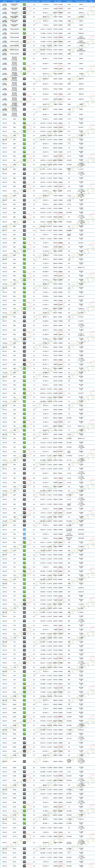
Task: Click the petrol icon in Freelander B 6324 S row
Action: [x=24, y=33]
